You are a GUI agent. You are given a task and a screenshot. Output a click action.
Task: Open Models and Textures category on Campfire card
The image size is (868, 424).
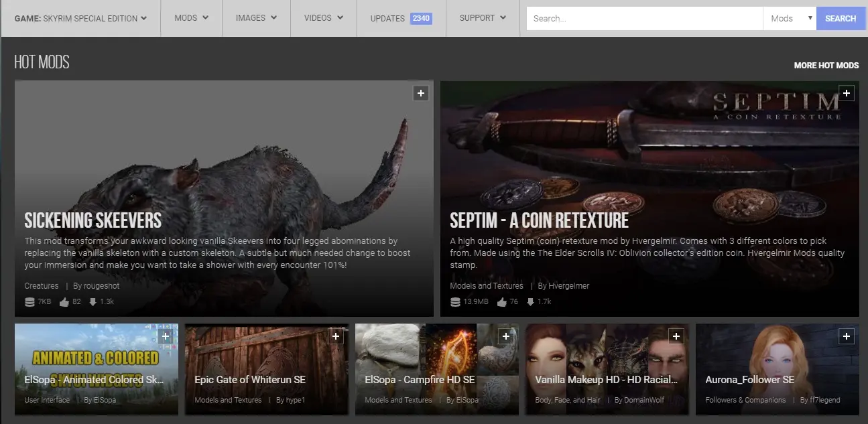coord(398,400)
